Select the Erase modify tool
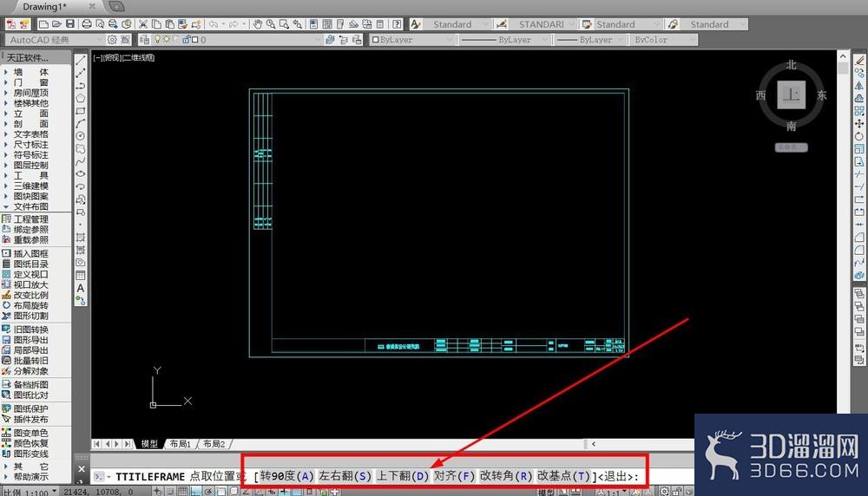 point(859,61)
